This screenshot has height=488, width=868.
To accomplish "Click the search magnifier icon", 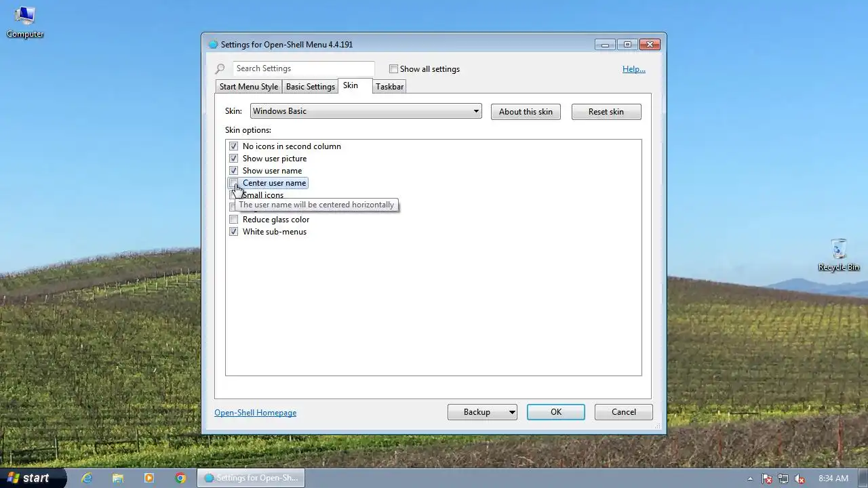I will point(220,69).
